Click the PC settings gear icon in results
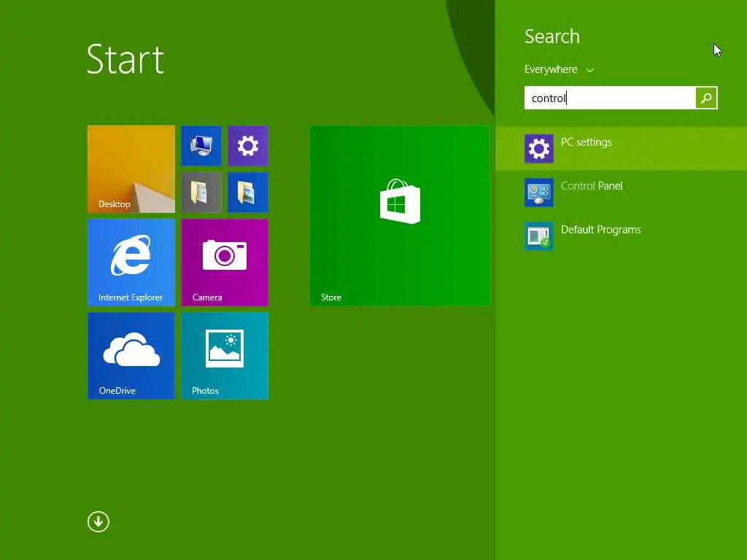This screenshot has width=747, height=560. click(539, 149)
